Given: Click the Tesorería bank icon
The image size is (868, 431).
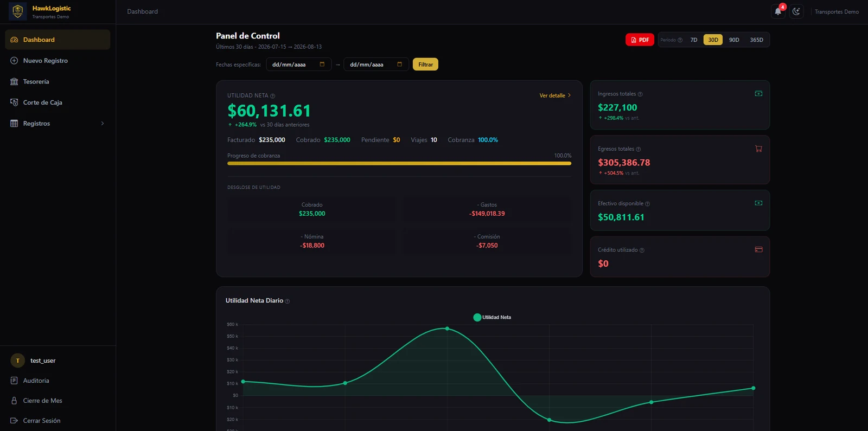Looking at the screenshot, I should [x=14, y=81].
